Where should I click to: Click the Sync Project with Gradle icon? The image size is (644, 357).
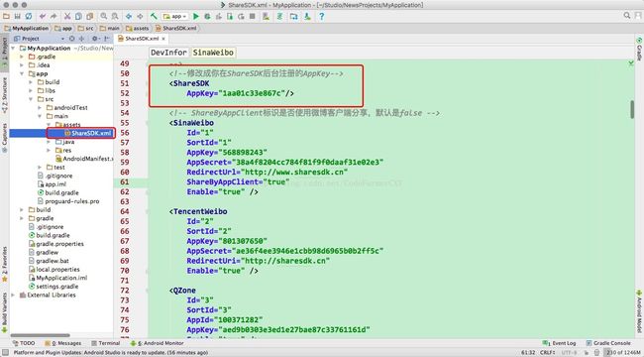pos(279,17)
